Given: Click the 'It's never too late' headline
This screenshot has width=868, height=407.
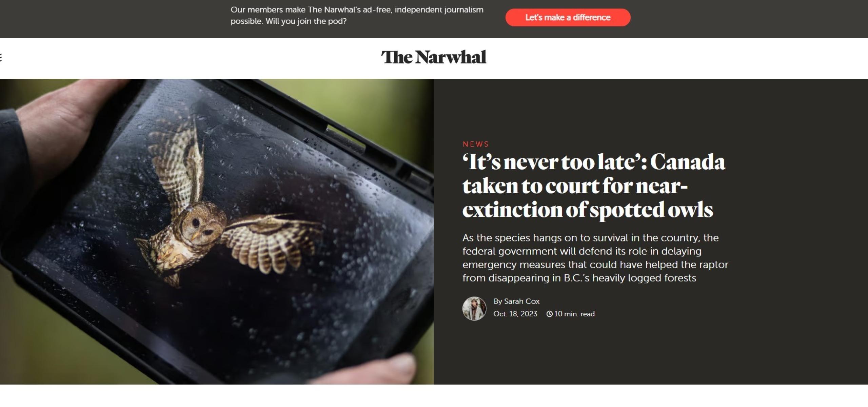Looking at the screenshot, I should point(594,186).
